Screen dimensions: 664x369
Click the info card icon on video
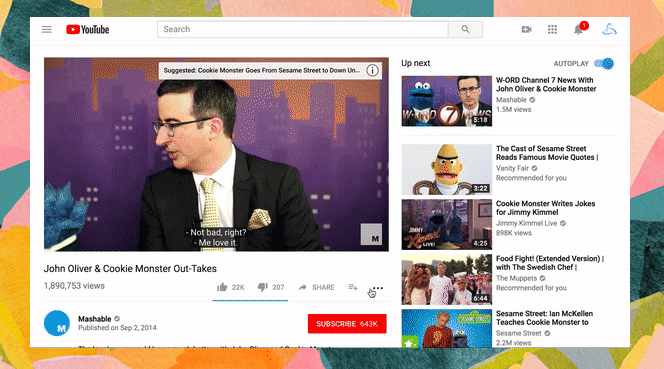pos(372,70)
